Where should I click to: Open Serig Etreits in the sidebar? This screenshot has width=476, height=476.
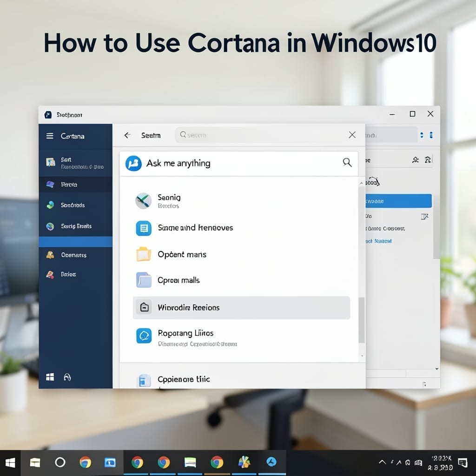tap(76, 226)
